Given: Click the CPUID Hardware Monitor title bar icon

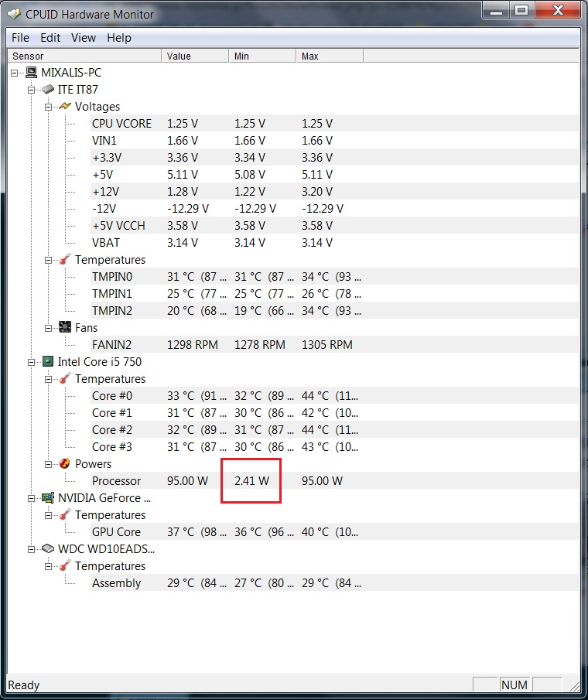Looking at the screenshot, I should (14, 14).
